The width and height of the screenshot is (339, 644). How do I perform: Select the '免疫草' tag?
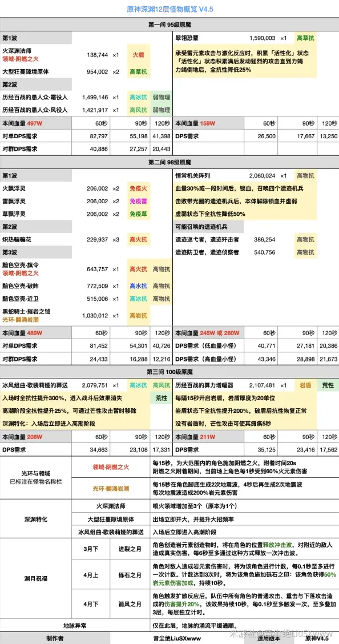pos(138,214)
